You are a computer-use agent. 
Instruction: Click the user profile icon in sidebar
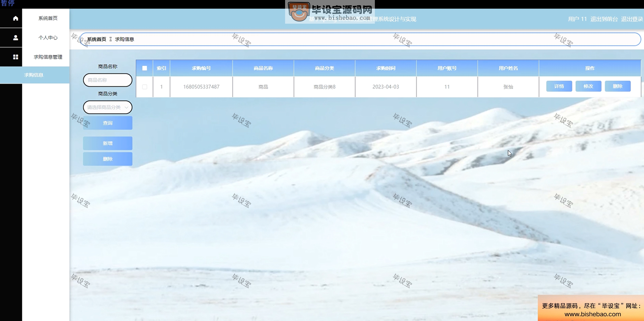point(15,38)
